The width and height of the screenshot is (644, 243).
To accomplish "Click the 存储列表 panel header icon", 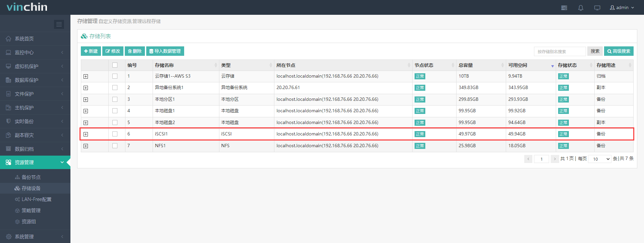I will [84, 36].
